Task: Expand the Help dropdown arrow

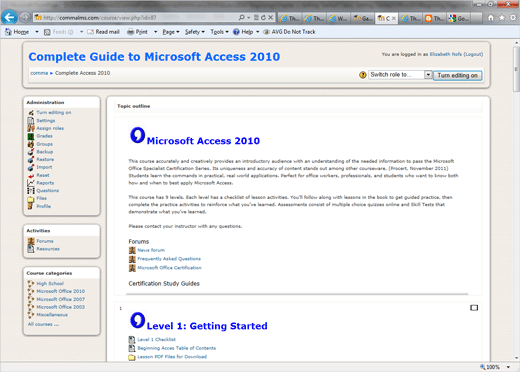Action: [257, 32]
